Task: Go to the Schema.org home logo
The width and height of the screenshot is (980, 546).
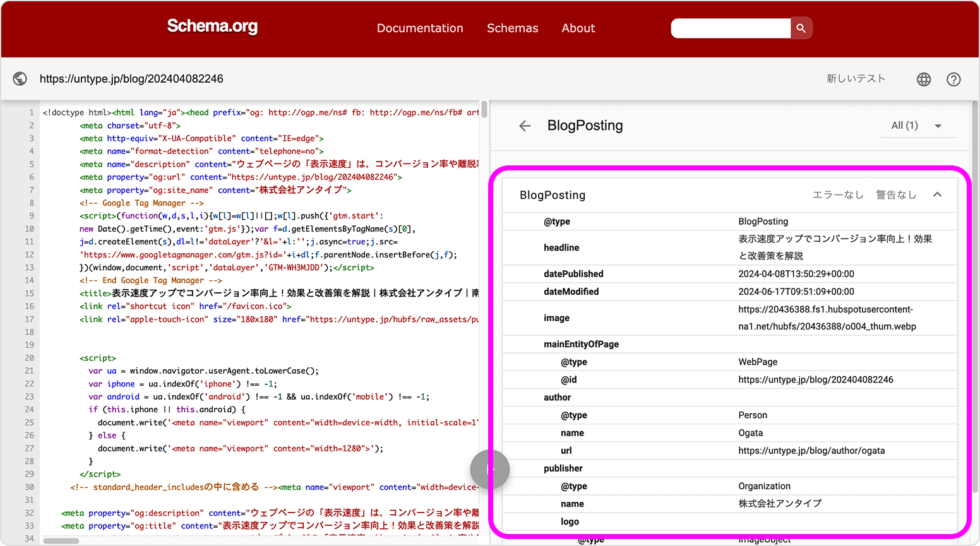Action: tap(212, 27)
